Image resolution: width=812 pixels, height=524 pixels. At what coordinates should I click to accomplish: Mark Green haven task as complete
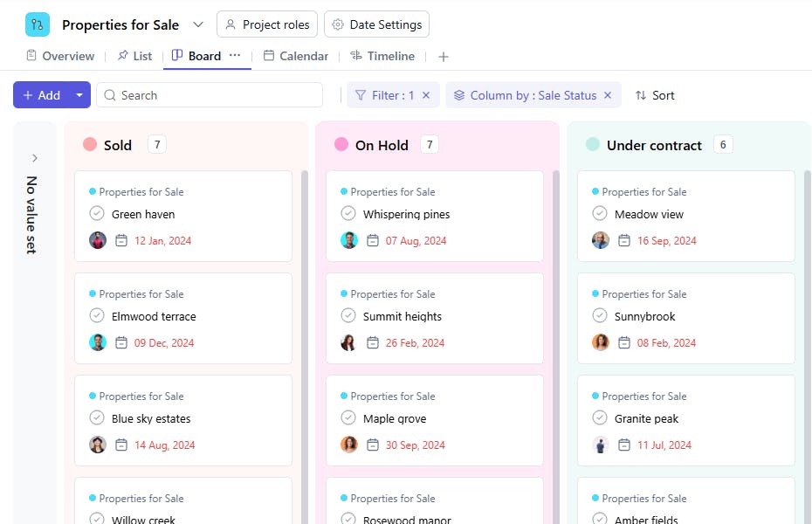click(97, 214)
